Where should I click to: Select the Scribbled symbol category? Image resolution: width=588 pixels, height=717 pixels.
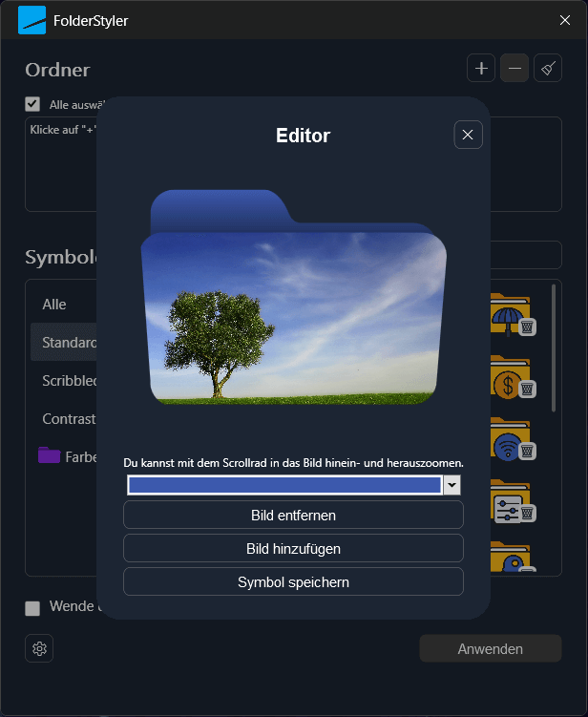[64, 380]
